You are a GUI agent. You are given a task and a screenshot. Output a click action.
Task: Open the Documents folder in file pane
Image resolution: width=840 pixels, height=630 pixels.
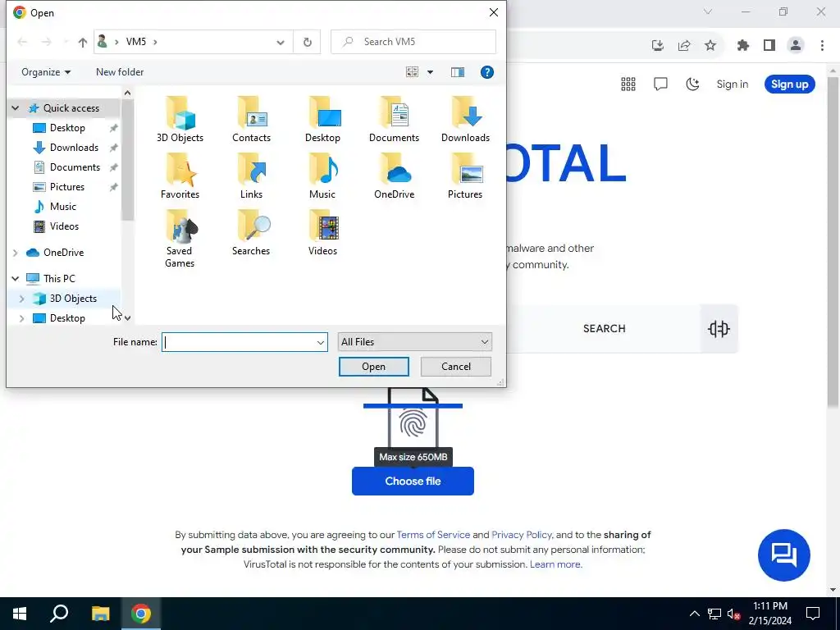pyautogui.click(x=394, y=120)
